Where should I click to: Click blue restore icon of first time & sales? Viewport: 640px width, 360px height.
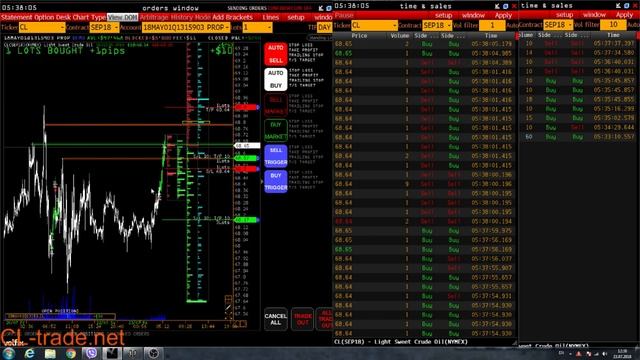click(x=505, y=6)
